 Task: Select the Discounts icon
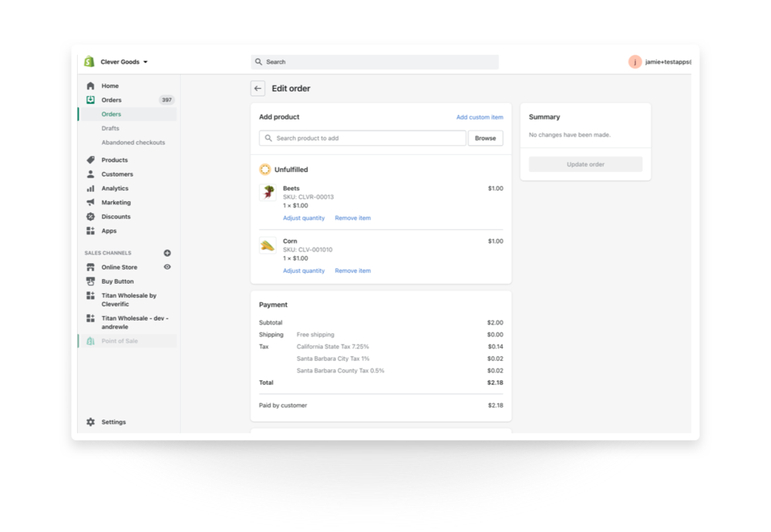[x=90, y=217]
